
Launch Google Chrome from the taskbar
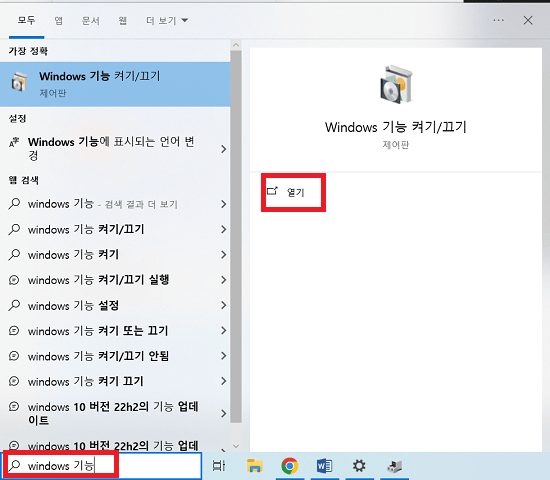289,466
